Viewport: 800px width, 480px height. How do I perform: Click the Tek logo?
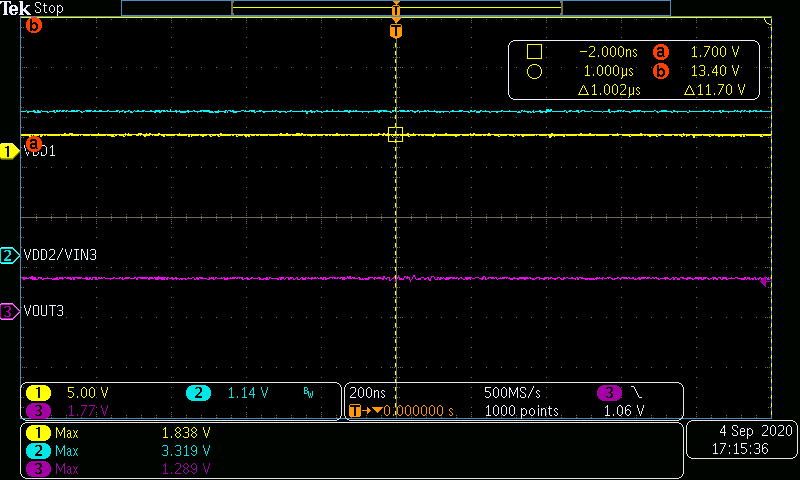point(16,8)
